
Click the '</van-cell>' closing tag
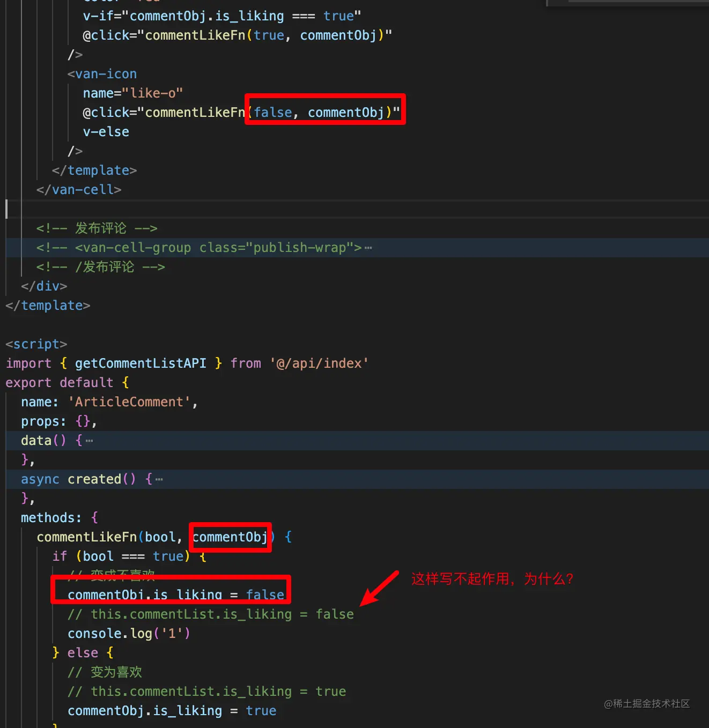(x=79, y=190)
